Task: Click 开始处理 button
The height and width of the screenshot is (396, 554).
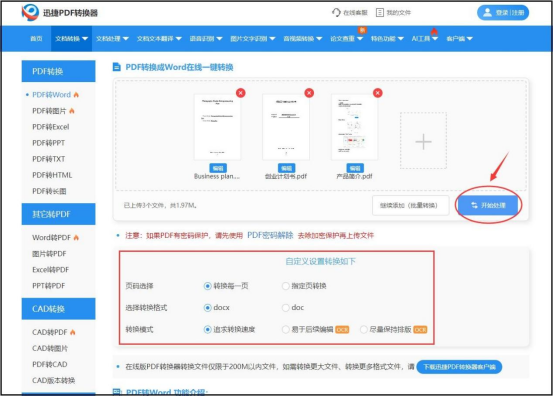Action: coord(488,205)
